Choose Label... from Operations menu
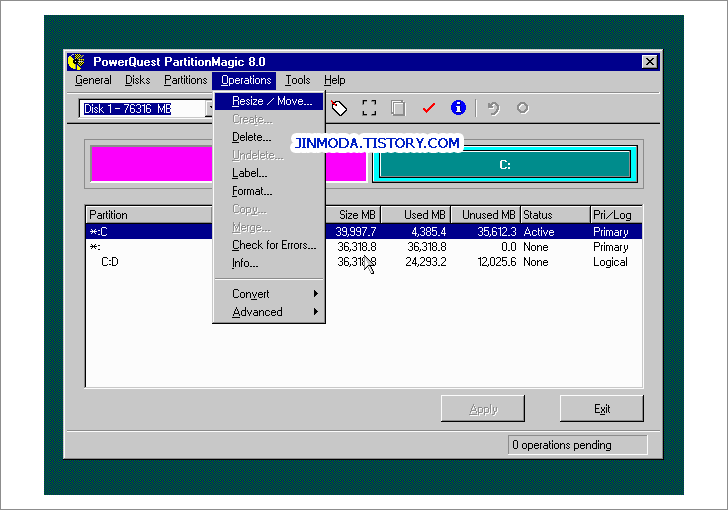 pyautogui.click(x=269, y=173)
